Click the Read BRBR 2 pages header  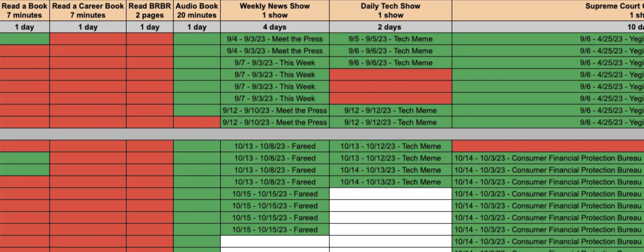pos(150,10)
